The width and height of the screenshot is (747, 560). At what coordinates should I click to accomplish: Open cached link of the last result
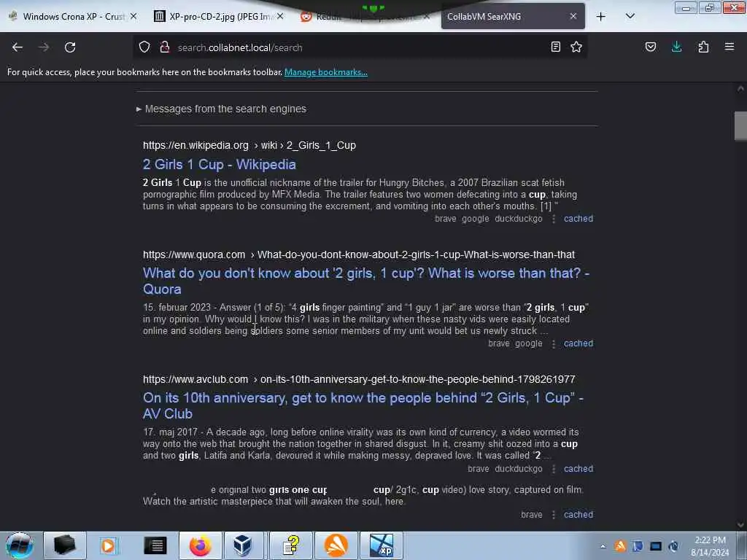(578, 515)
